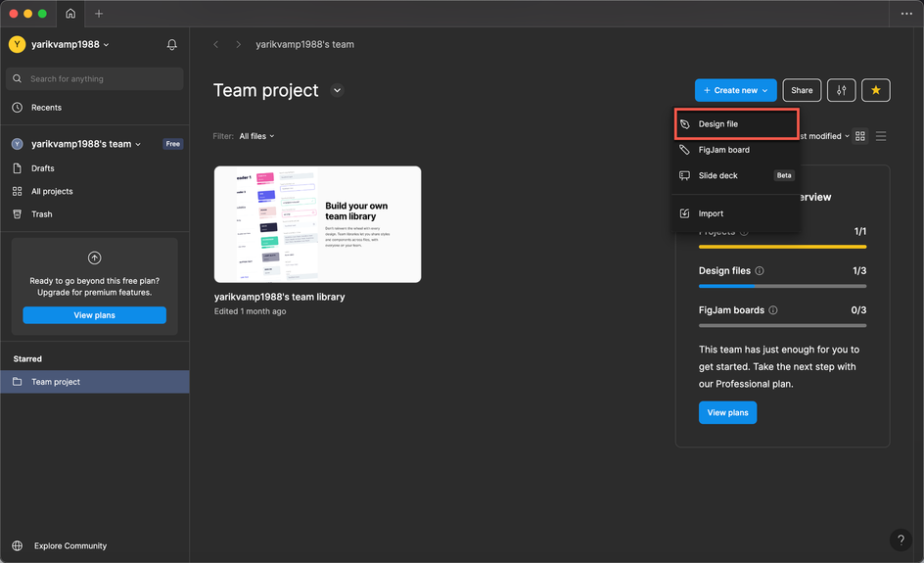
Task: Click the Share button
Action: (x=802, y=90)
